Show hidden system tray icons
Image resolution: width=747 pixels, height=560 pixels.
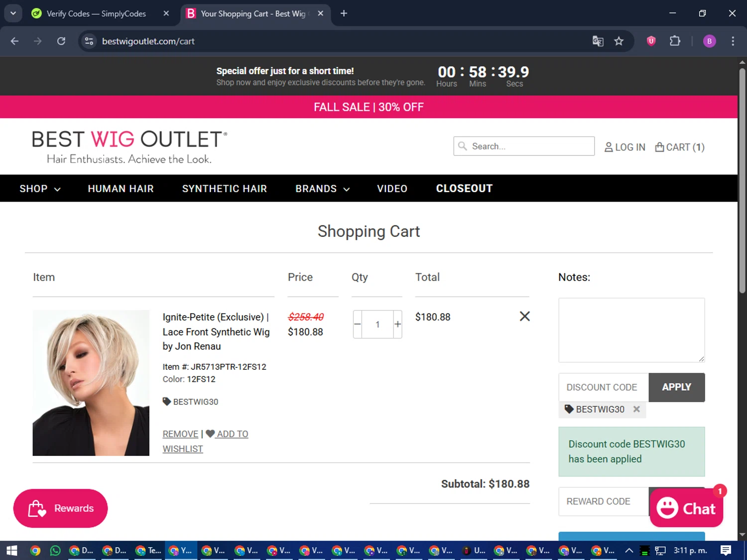pos(629,551)
